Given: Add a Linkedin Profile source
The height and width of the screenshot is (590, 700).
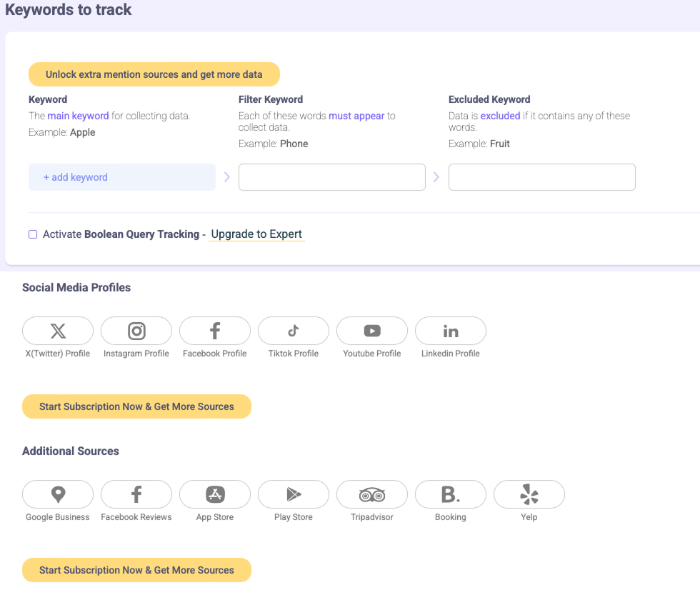Looking at the screenshot, I should click(450, 331).
